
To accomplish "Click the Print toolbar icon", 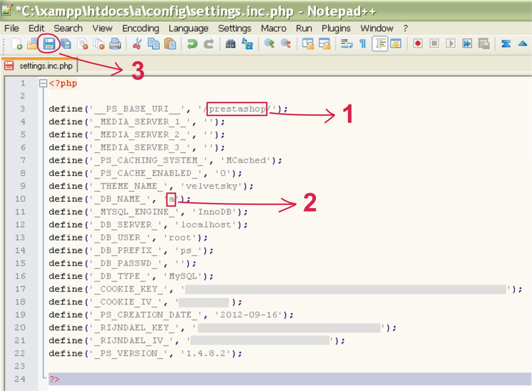I will (x=115, y=44).
